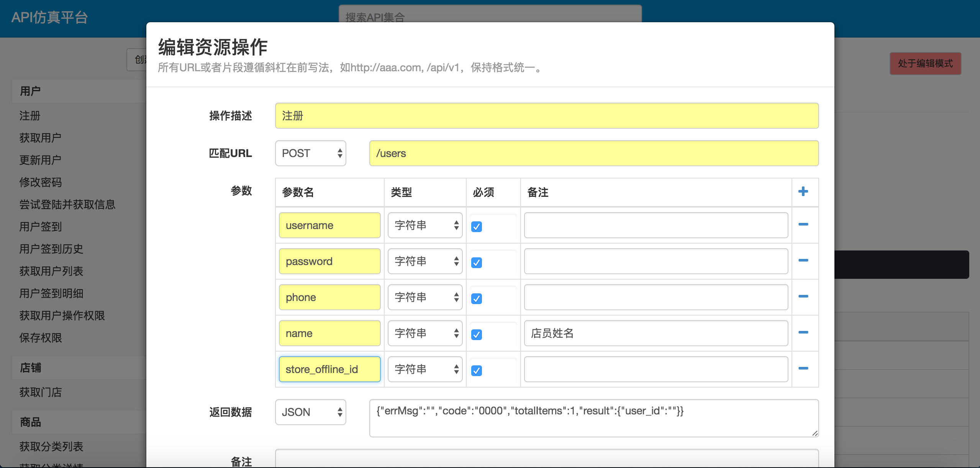Open the POST method dropdown
This screenshot has height=468, width=980.
310,153
